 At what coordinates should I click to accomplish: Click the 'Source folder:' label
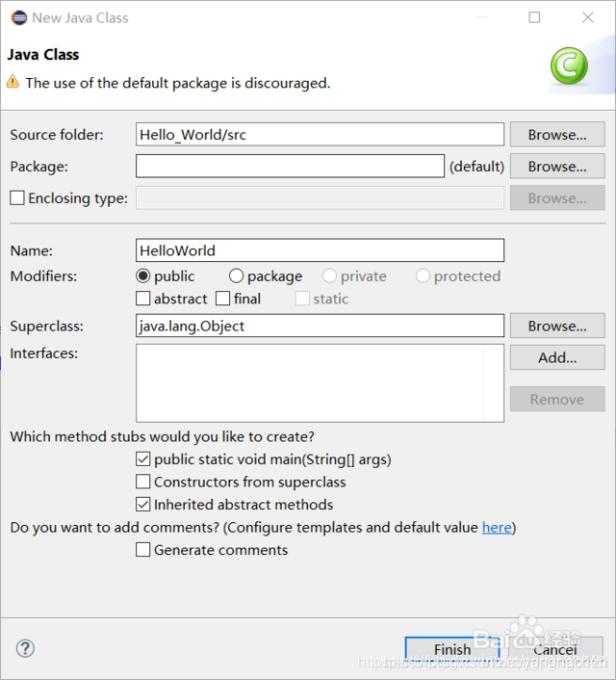coord(57,135)
